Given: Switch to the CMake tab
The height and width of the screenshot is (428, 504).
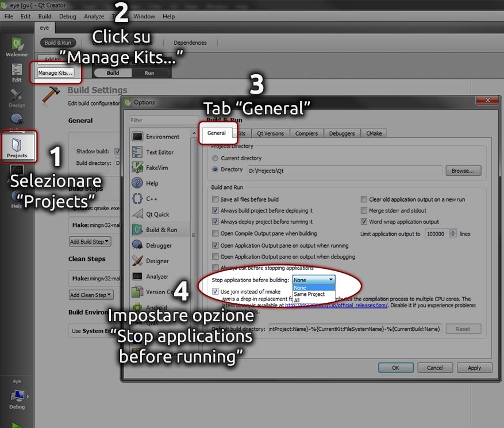Looking at the screenshot, I should 374,133.
